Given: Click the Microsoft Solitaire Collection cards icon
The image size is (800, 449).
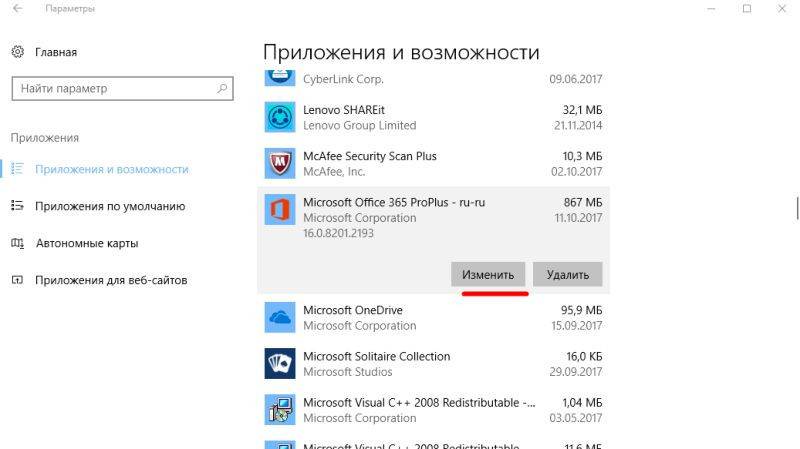Looking at the screenshot, I should [278, 363].
